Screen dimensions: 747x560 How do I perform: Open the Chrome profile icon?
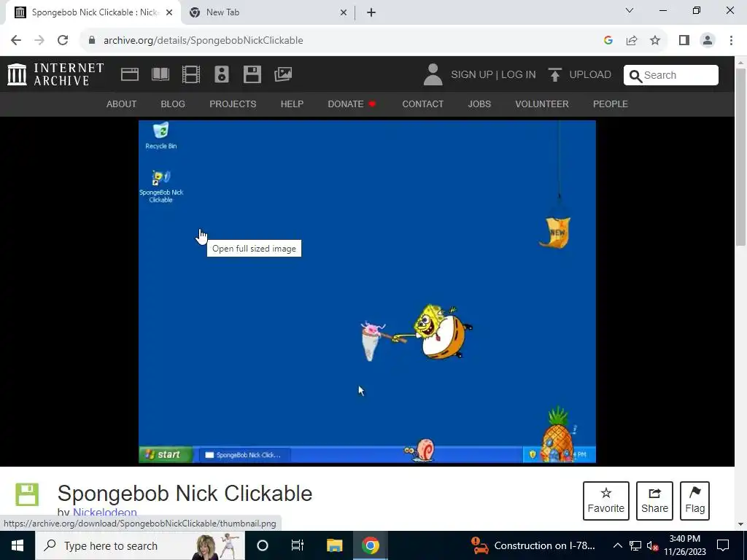pyautogui.click(x=708, y=40)
